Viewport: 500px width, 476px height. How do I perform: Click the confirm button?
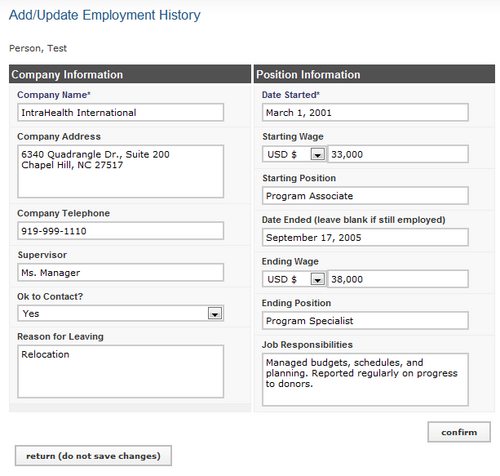[x=459, y=432]
